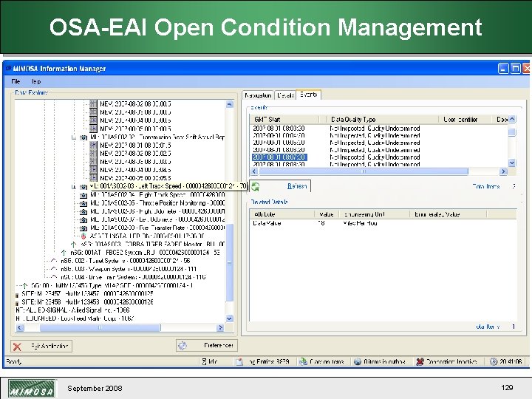The image size is (532, 399).
Task: Click the Cached Items status bar icon
Action: pyautogui.click(x=303, y=361)
